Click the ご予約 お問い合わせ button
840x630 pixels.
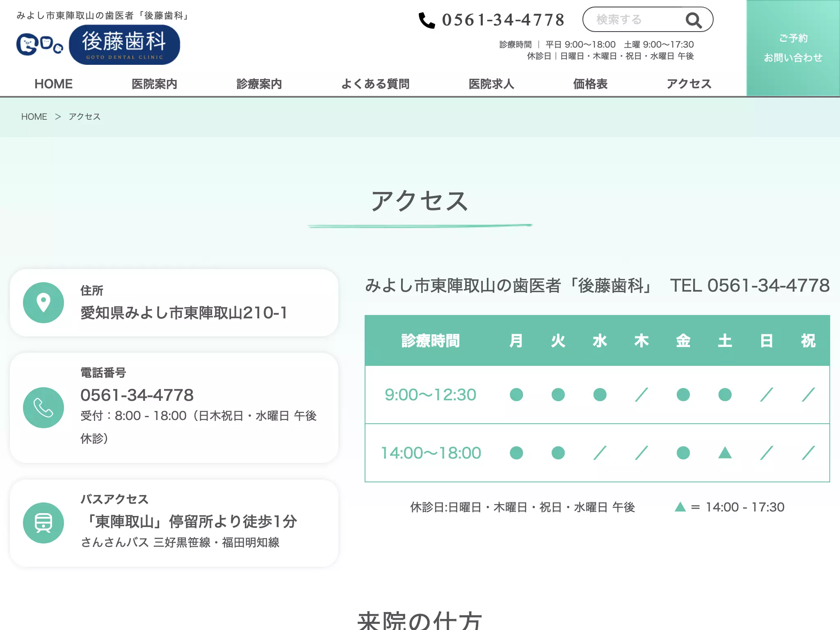[793, 48]
